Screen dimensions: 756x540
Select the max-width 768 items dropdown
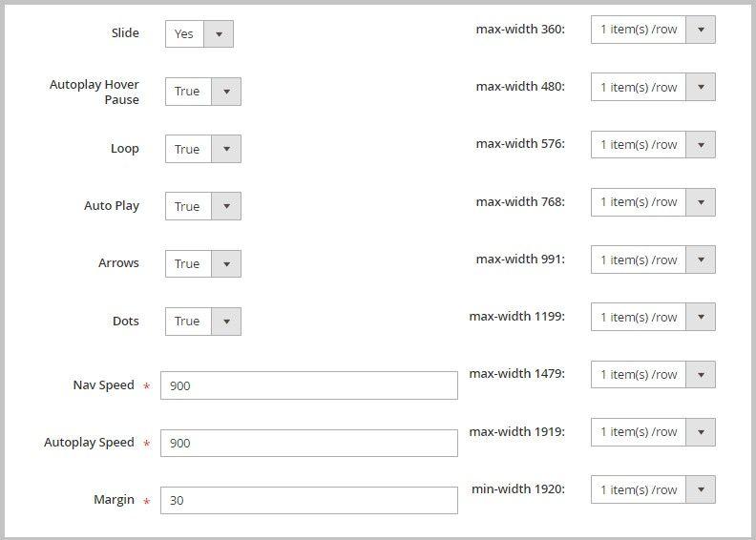point(653,201)
